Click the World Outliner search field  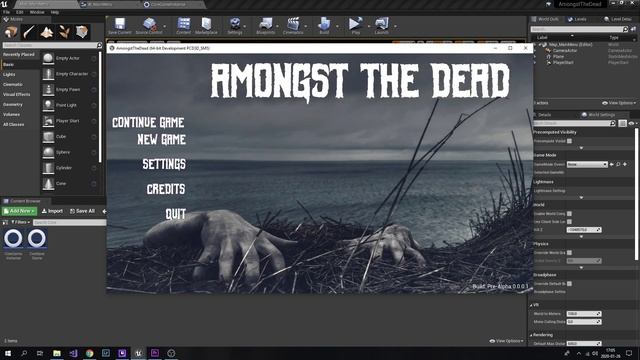pos(579,29)
